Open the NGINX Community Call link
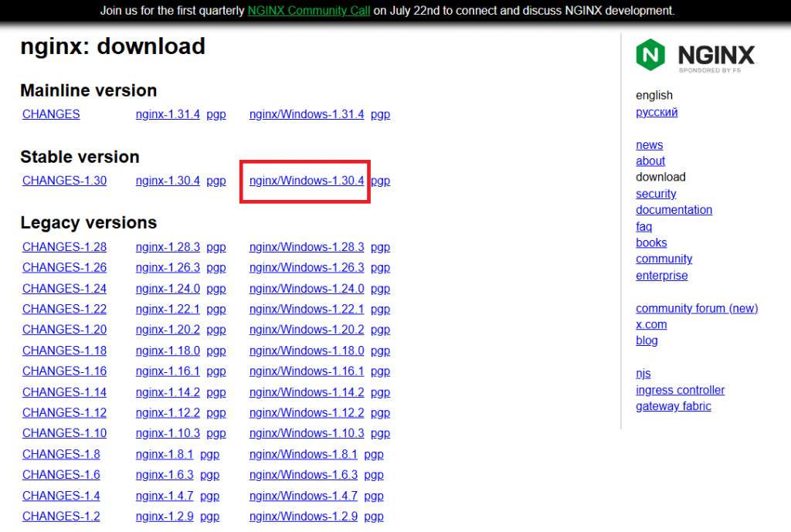 (309, 11)
